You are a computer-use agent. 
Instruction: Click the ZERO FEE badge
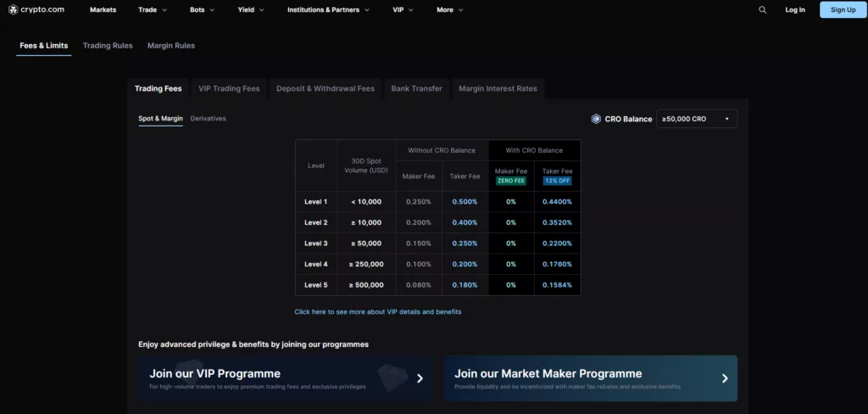point(511,181)
